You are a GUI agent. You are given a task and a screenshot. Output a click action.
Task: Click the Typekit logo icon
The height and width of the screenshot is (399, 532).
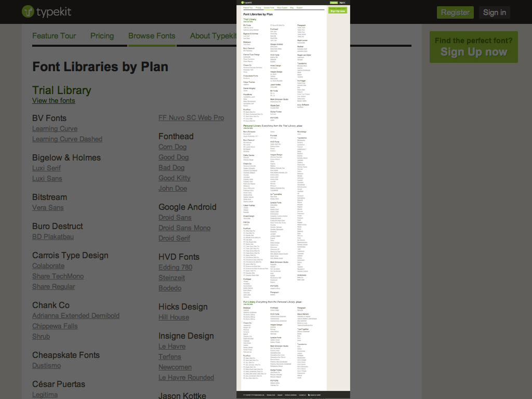point(28,12)
